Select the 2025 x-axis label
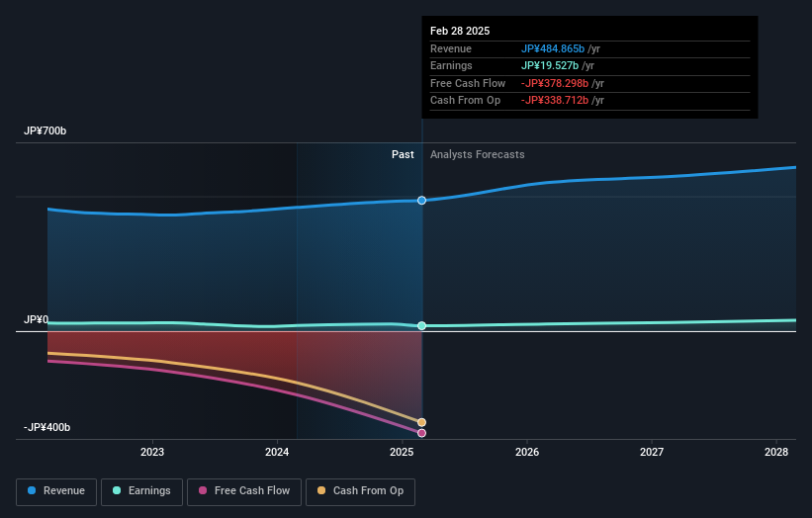812x518 pixels. [402, 452]
